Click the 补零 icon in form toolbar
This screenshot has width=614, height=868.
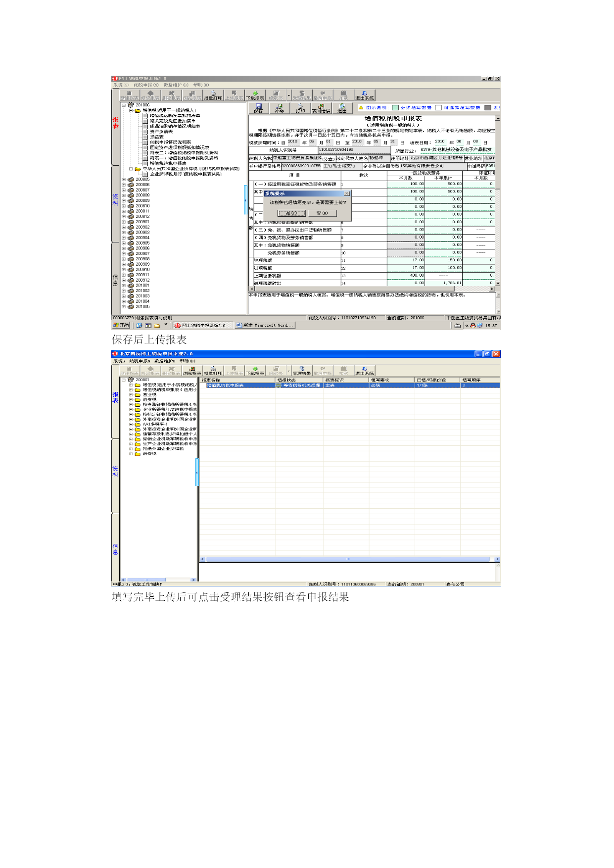point(280,108)
